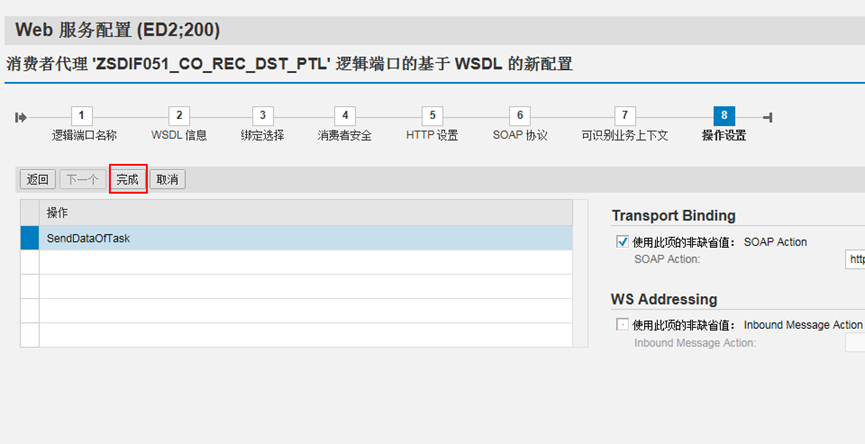Select step 4 消费者安全
The width and height of the screenshot is (865, 444).
click(344, 116)
